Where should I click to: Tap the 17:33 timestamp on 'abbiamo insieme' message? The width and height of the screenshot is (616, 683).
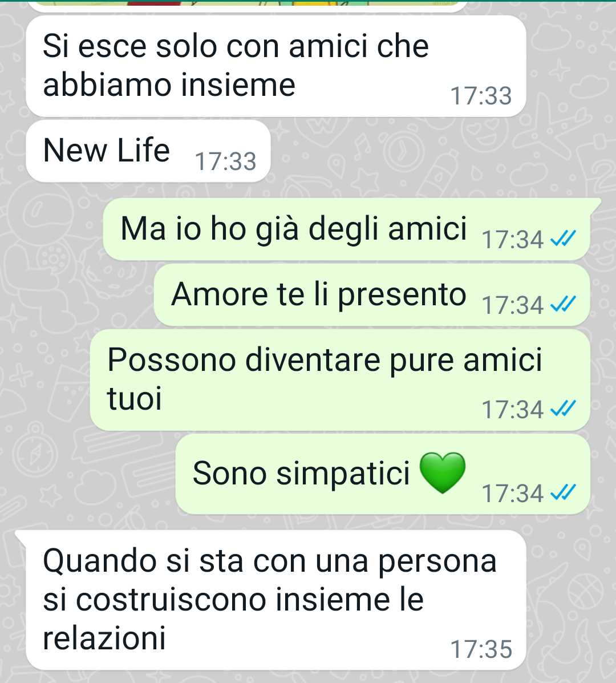click(x=481, y=96)
